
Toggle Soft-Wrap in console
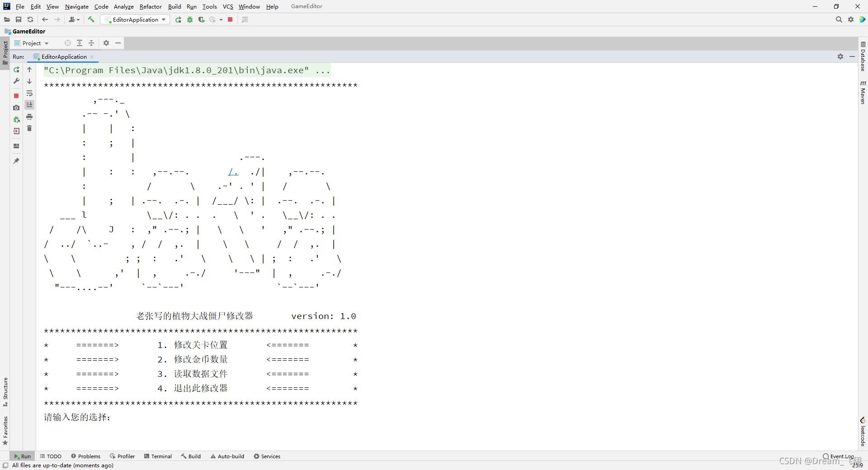tap(29, 93)
